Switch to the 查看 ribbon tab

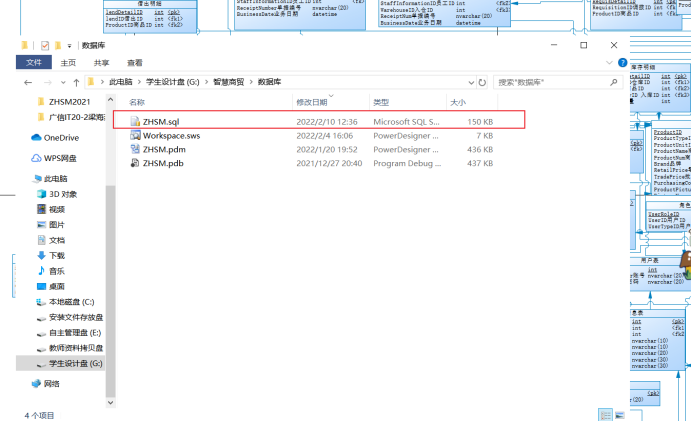(134, 63)
